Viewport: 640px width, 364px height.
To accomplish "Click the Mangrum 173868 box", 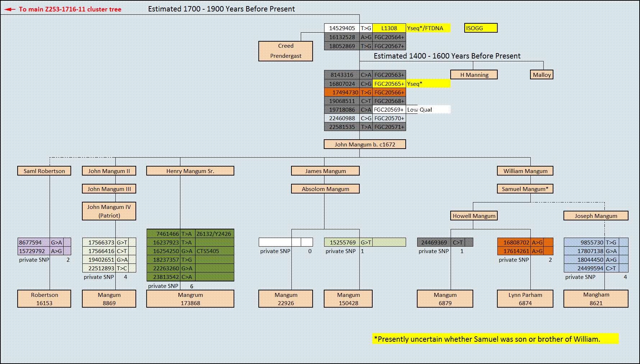I will 190,299.
